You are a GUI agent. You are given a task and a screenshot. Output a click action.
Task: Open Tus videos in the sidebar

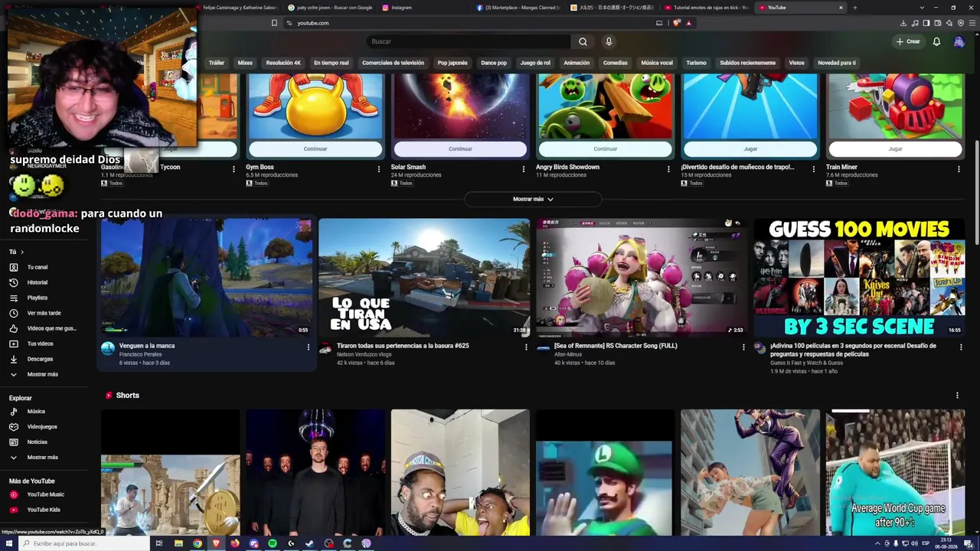click(40, 344)
